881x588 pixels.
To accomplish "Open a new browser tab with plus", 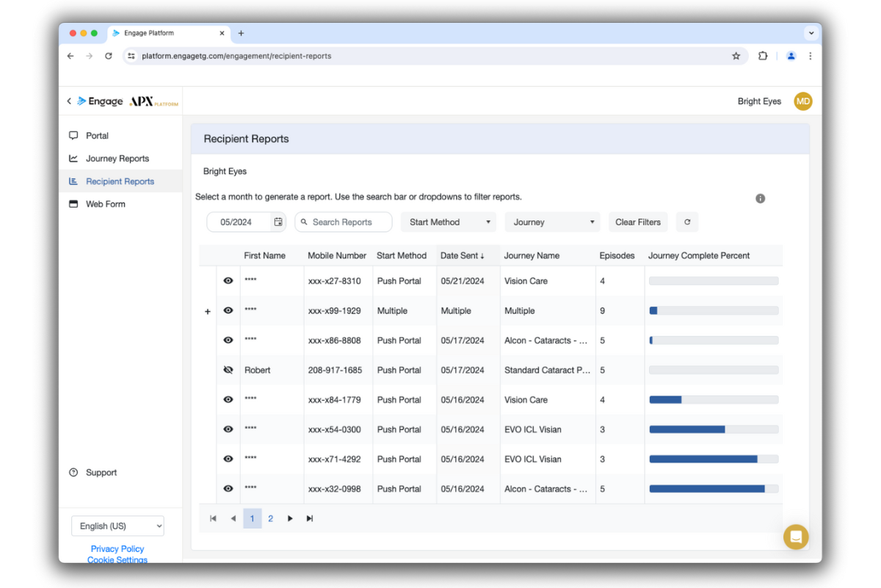I will click(x=241, y=33).
